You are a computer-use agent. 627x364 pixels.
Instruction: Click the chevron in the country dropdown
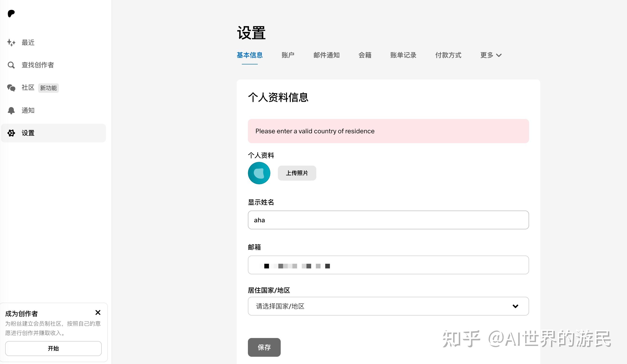coord(515,306)
